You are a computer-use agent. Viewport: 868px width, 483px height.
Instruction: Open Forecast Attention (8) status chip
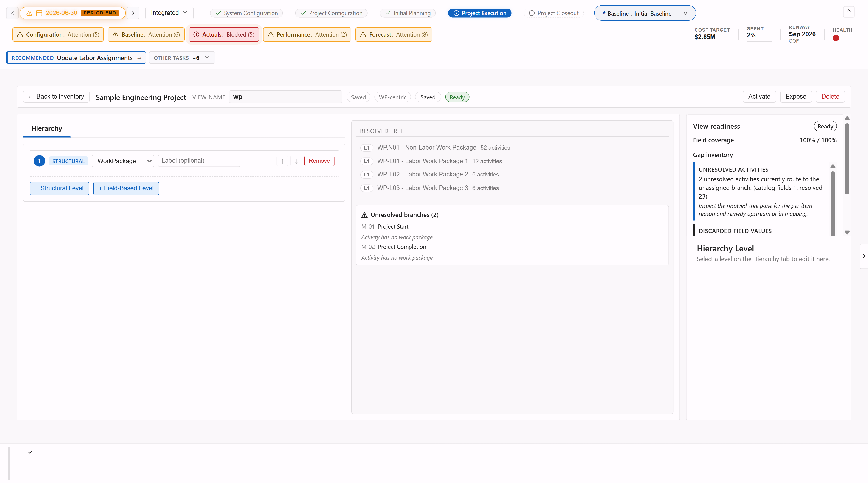pyautogui.click(x=394, y=34)
